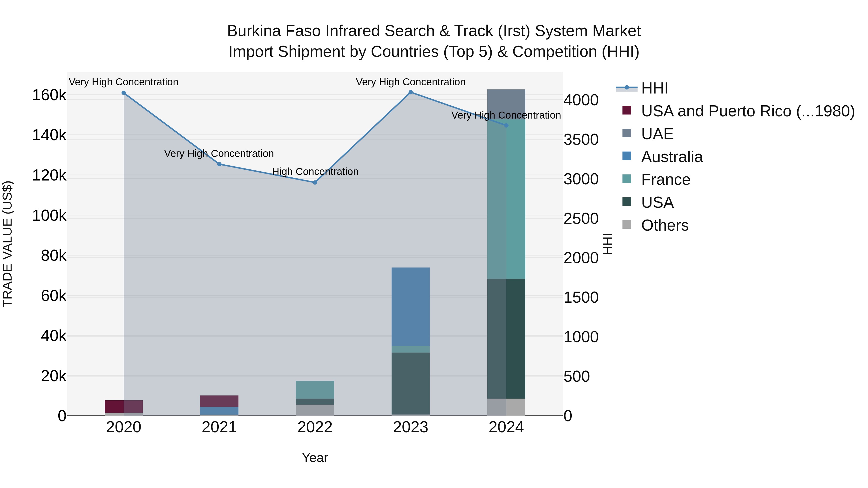Screen dimensions: 868x488
Task: Click the Australia bar segment in 2021
Action: coord(219,411)
